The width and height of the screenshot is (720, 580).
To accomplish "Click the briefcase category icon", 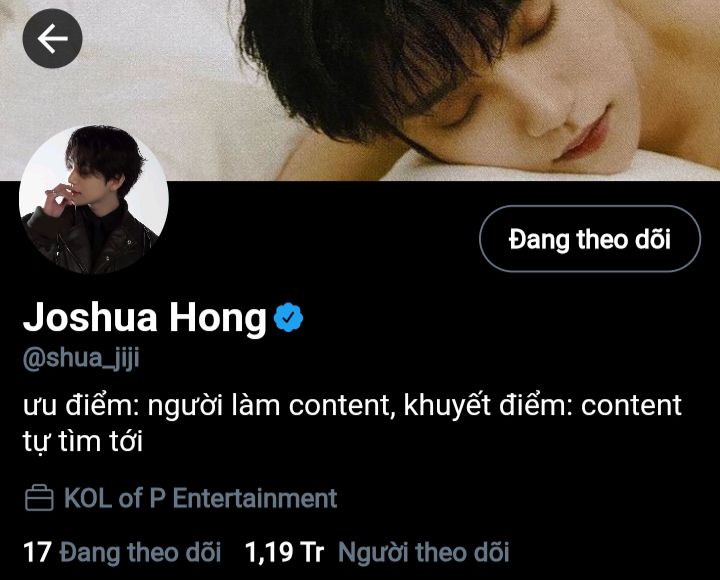I will click(x=39, y=498).
